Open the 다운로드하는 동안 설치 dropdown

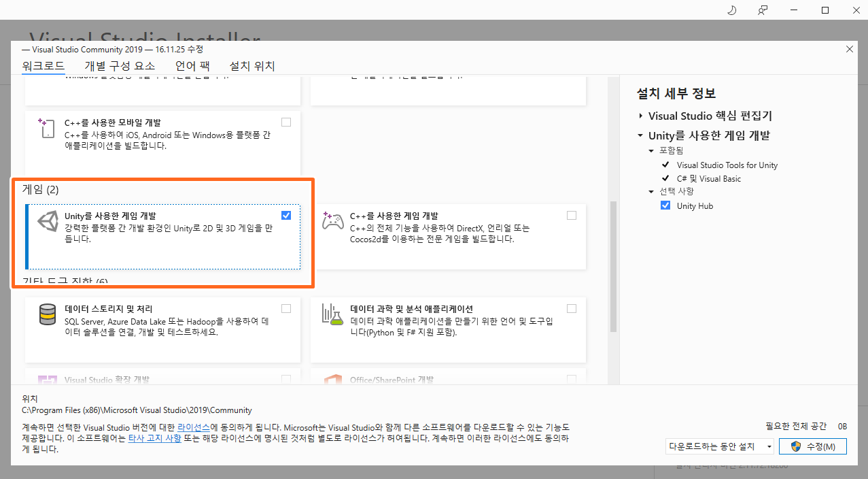tap(720, 446)
